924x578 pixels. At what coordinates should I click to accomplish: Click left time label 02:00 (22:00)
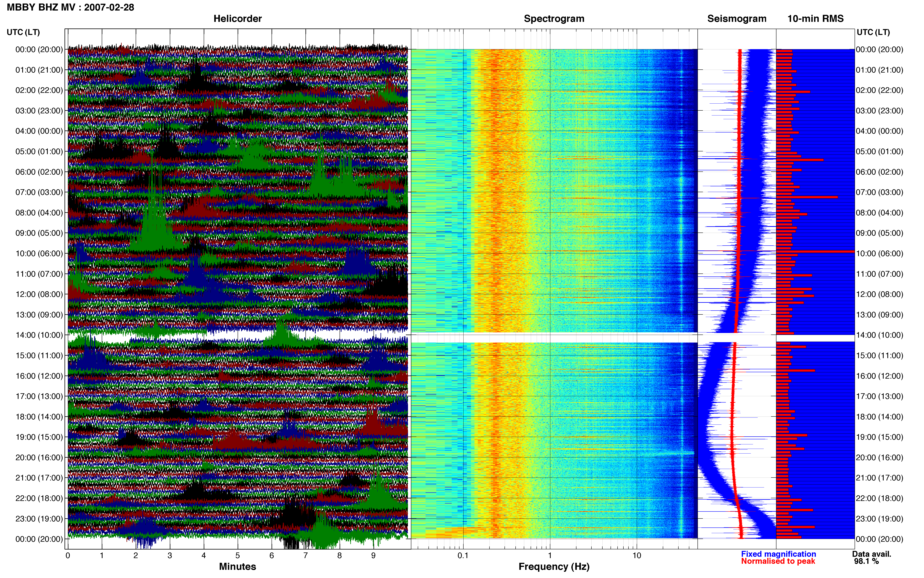click(x=39, y=90)
